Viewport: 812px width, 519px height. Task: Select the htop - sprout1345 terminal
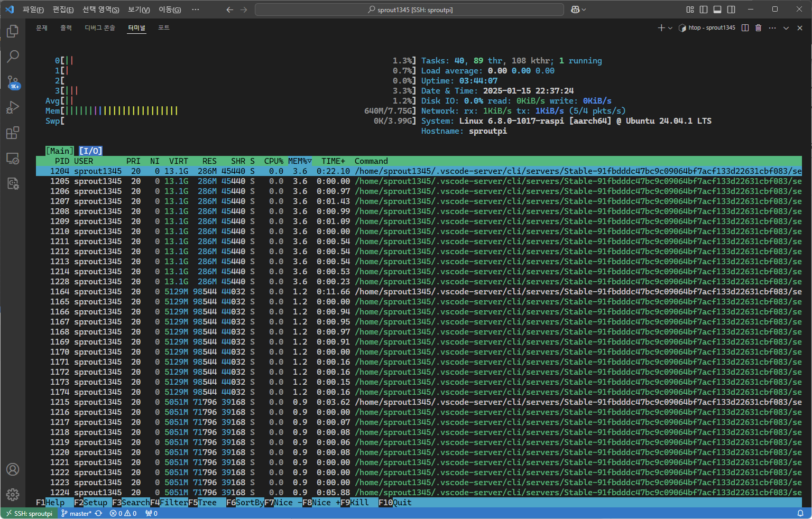[707, 27]
